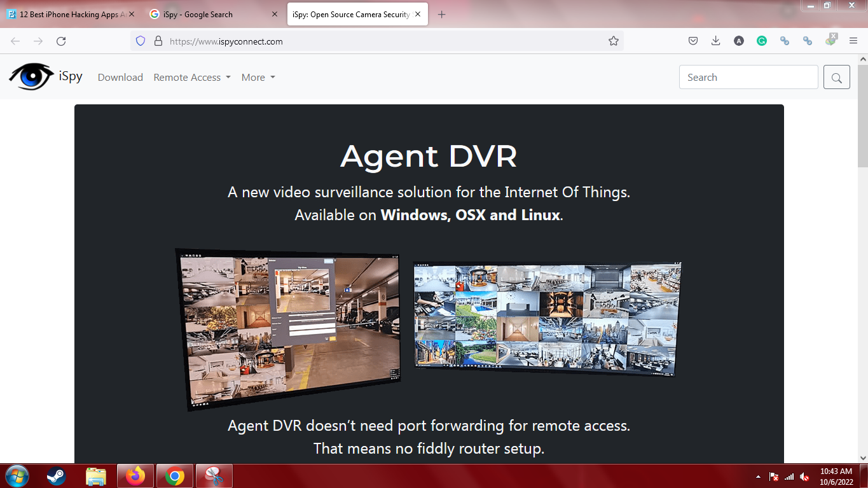Screen dimensions: 868x488
Task: Click the forward navigation arrow
Action: coord(38,41)
